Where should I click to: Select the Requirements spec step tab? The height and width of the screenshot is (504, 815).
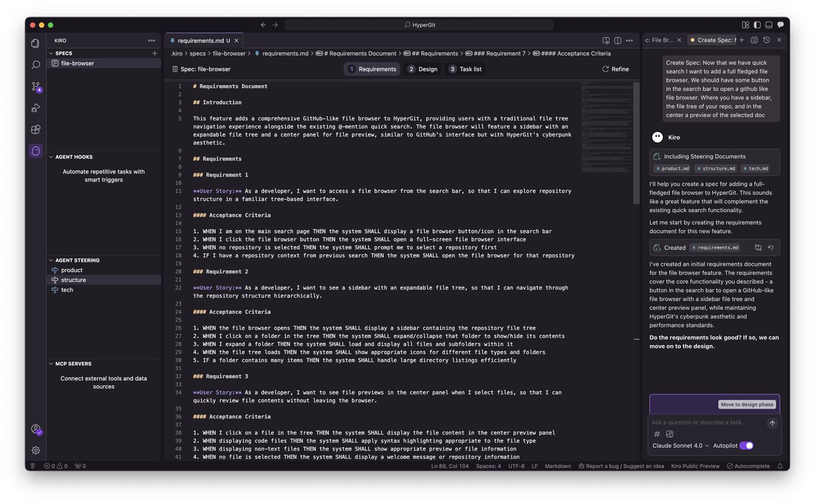pos(372,69)
